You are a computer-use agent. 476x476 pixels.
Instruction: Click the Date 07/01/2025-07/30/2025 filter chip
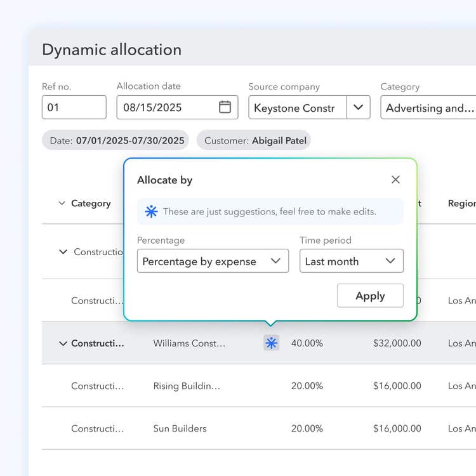click(x=116, y=140)
